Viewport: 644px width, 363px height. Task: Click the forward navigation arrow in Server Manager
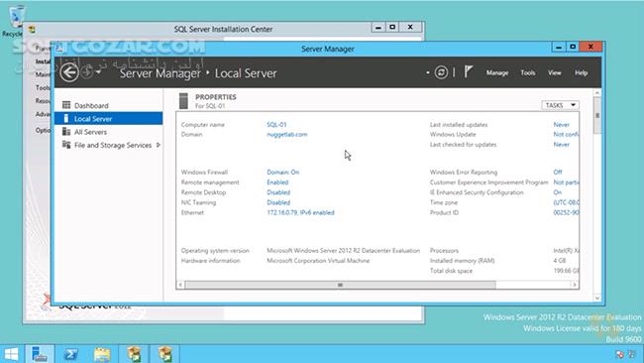pos(87,72)
